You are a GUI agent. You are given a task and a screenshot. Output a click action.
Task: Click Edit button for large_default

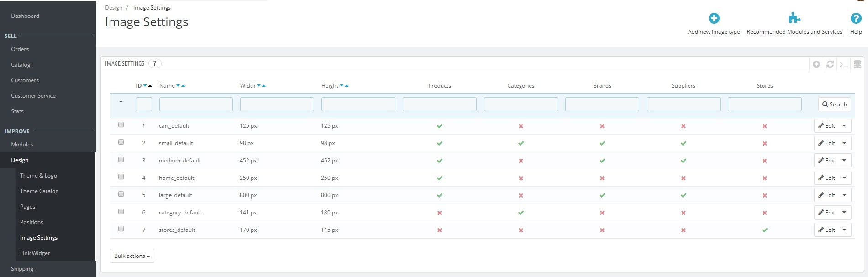[x=826, y=195]
